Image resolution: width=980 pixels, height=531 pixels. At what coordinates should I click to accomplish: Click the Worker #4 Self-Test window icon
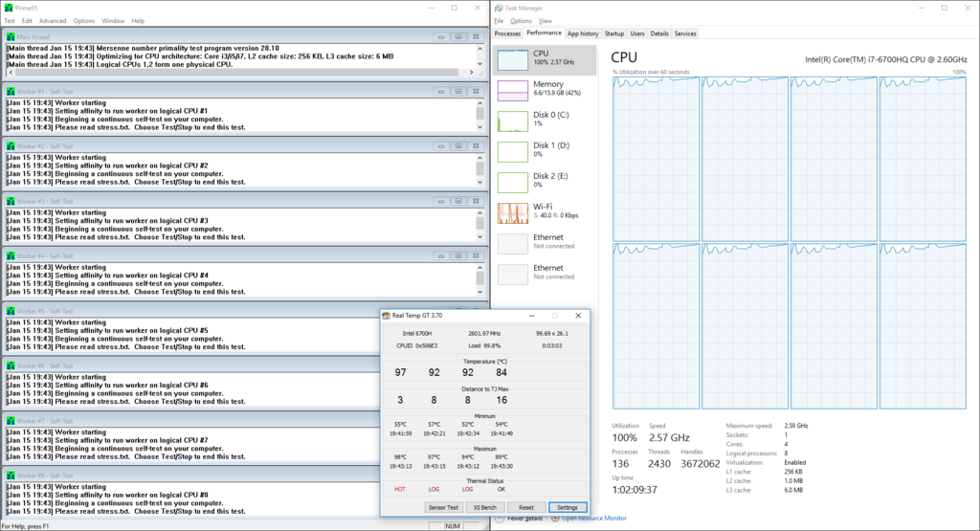[x=11, y=255]
